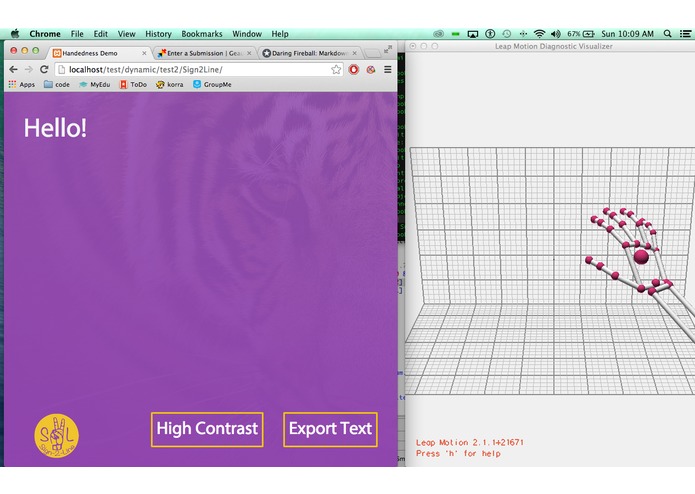This screenshot has height=494, width=695.
Task: Click the localhost address bar
Action: click(199, 70)
